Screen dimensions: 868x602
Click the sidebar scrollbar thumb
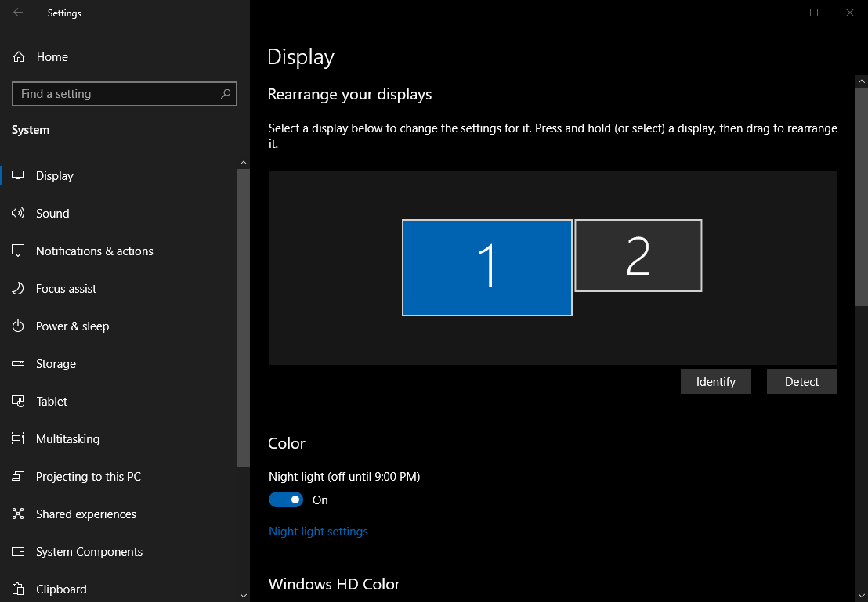point(244,318)
